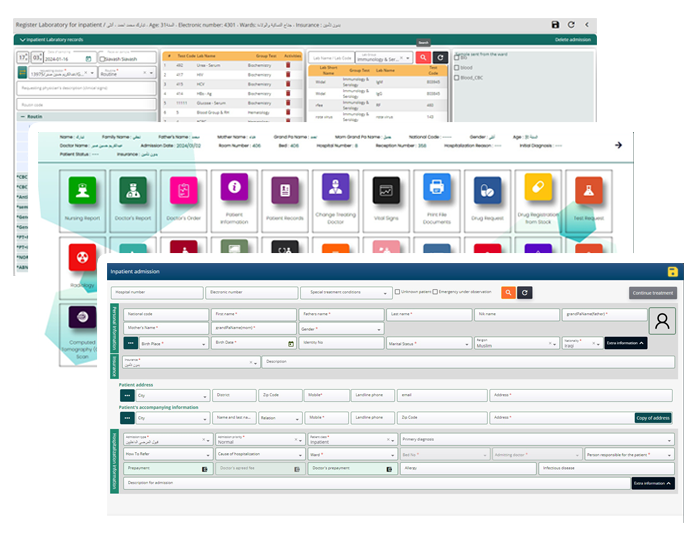Open Change Treating Doctor tile
This screenshot has width=700, height=542.
pyautogui.click(x=335, y=201)
